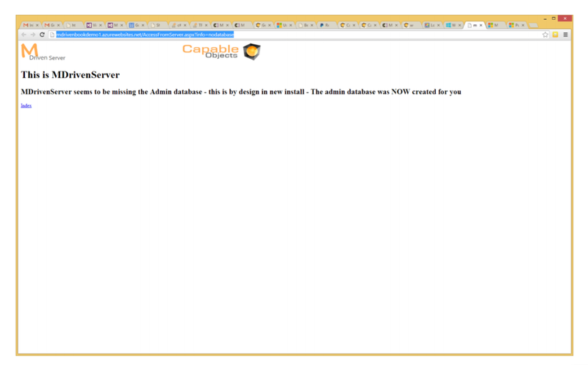Click the yellow extension icon in toolbar
The height and width of the screenshot is (365, 588).
tap(556, 35)
